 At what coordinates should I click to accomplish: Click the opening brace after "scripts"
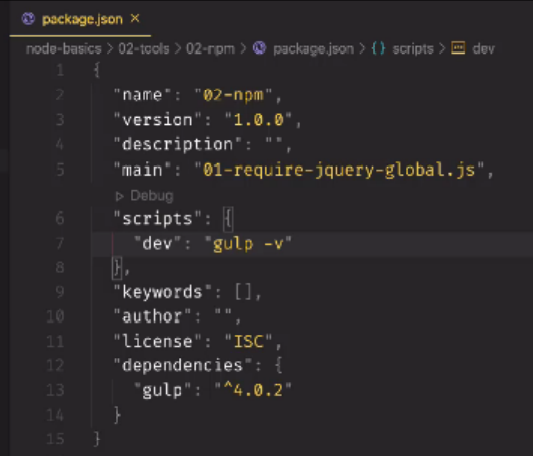[228, 218]
